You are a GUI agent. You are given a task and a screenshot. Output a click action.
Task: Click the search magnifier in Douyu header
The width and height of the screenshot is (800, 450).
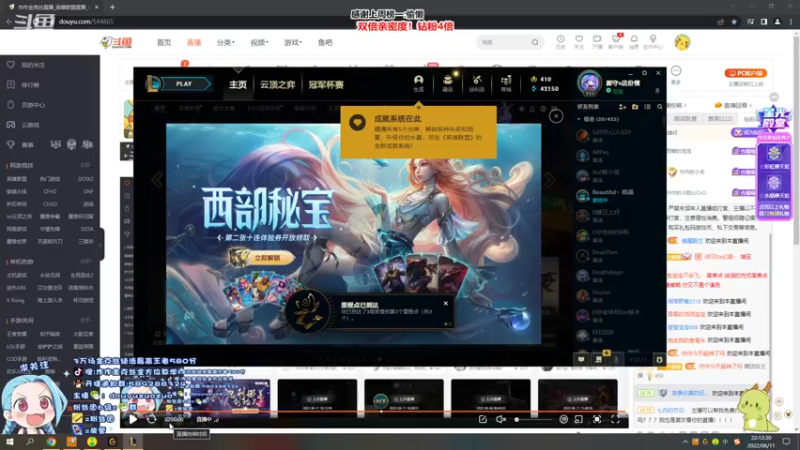pos(535,42)
